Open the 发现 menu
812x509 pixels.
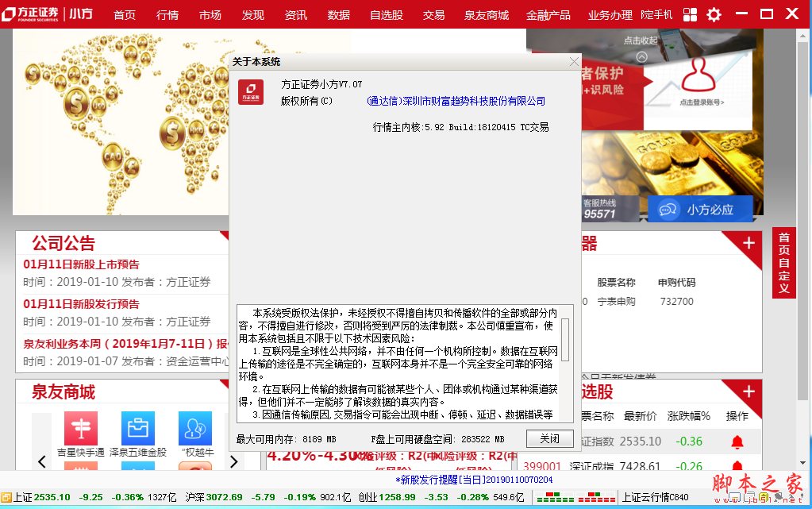[253, 15]
